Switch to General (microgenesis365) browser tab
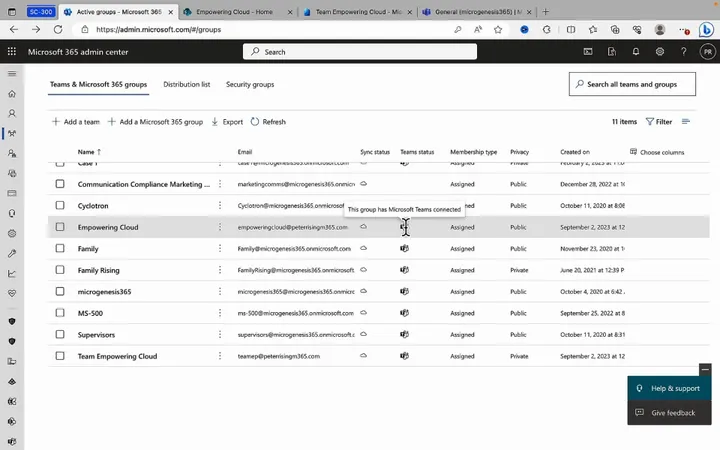 pyautogui.click(x=477, y=12)
